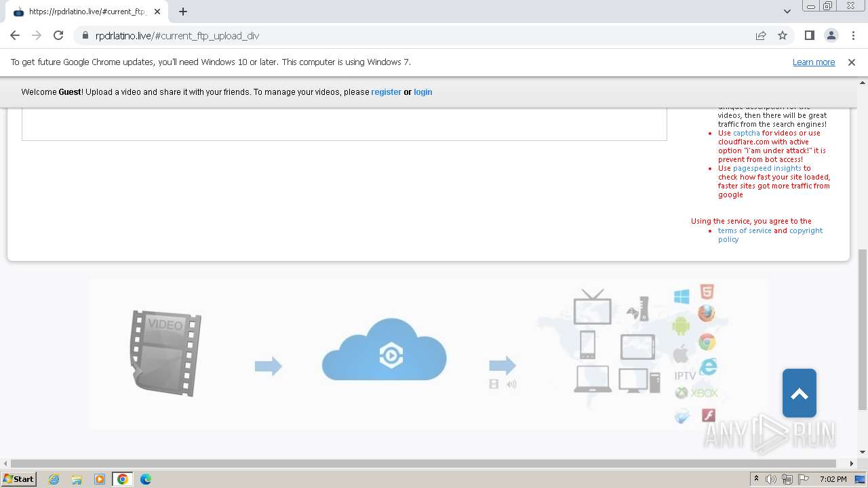This screenshot has height=488, width=868.
Task: Open the Learn more link
Action: pyautogui.click(x=814, y=62)
